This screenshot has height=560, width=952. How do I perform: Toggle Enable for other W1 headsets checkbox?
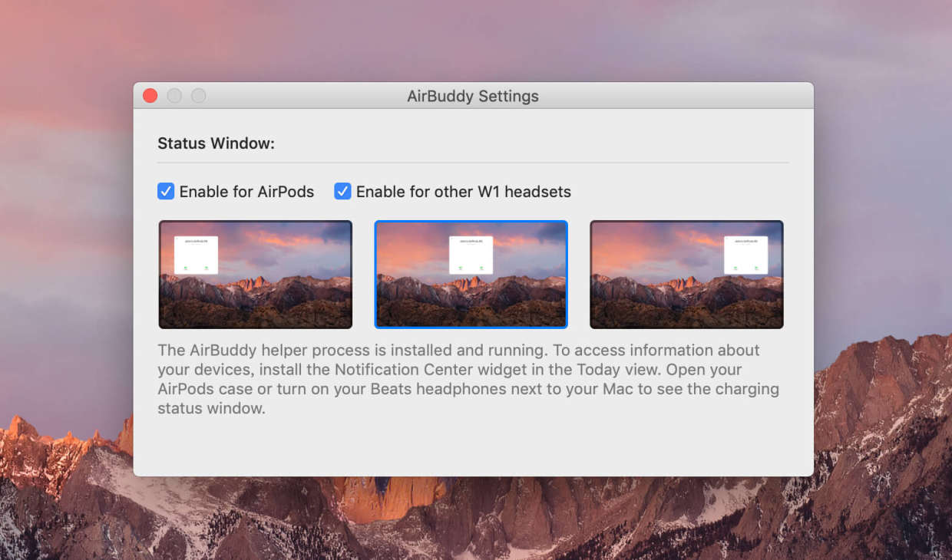(342, 191)
